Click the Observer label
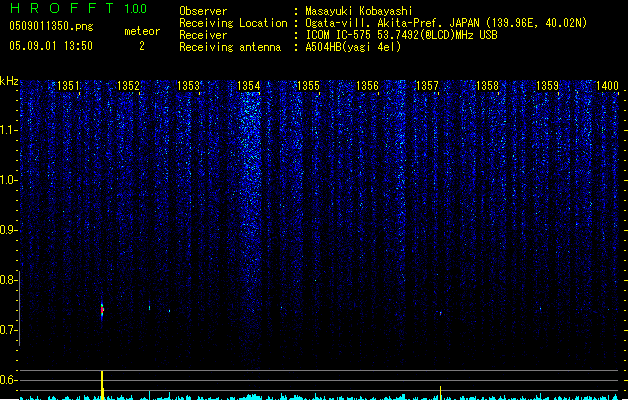 203,11
